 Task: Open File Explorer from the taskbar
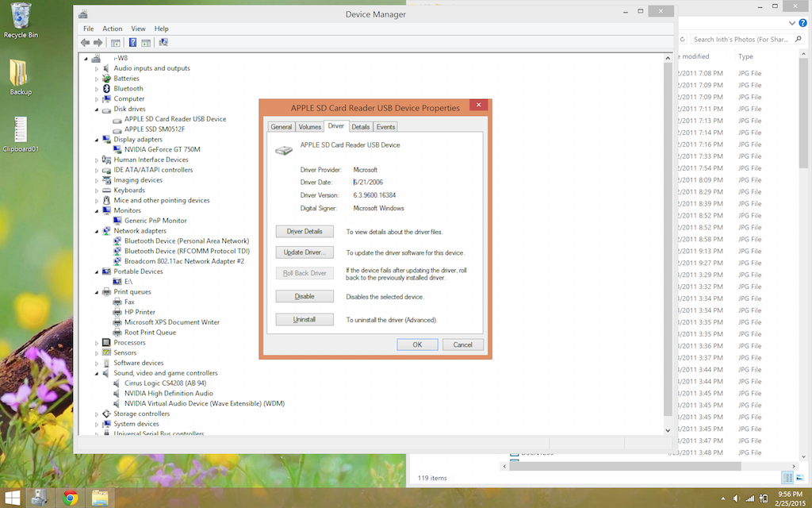pos(99,498)
